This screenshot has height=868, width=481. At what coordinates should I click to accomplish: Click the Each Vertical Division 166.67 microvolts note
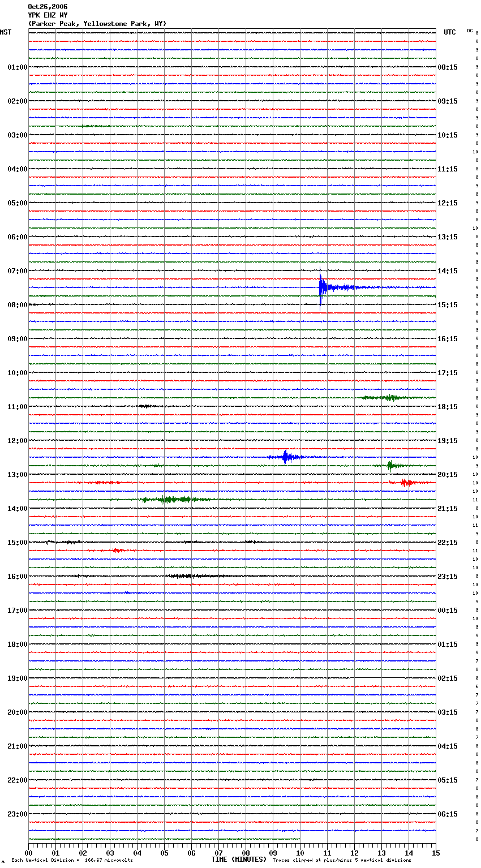72,861
